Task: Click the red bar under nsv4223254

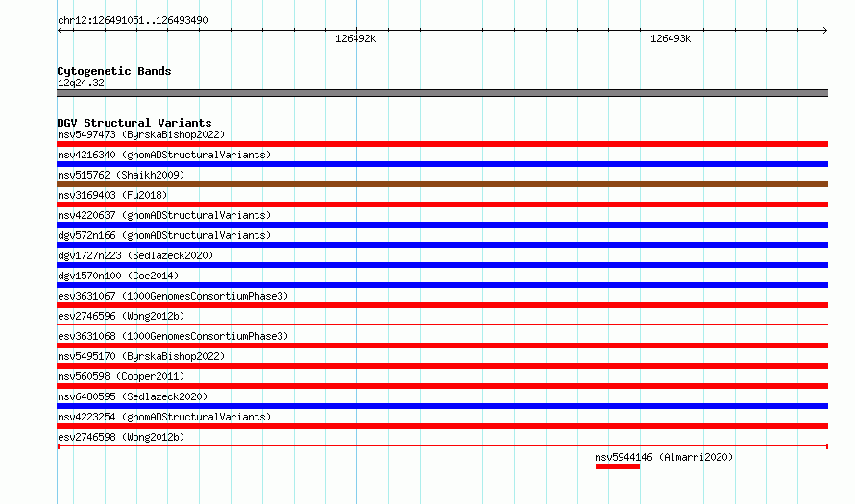Action: 442,426
